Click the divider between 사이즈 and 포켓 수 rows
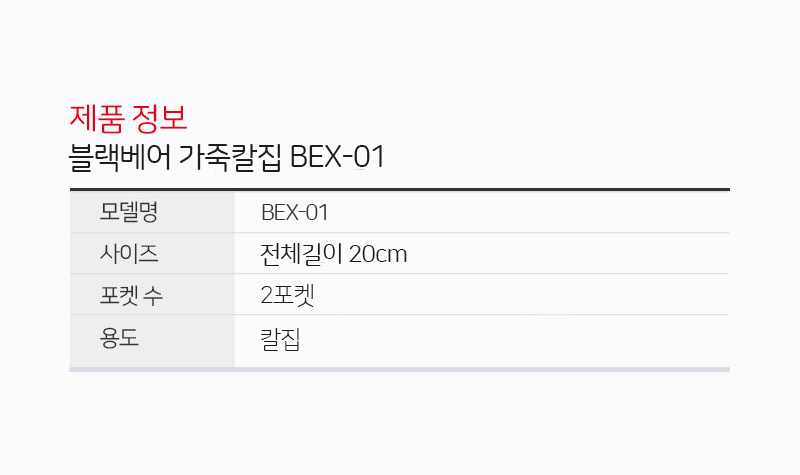This screenshot has width=800, height=475. pos(399,273)
